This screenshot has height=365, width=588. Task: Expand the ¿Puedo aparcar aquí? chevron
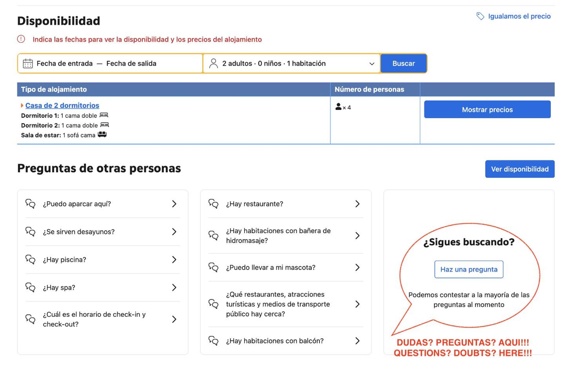[174, 204]
